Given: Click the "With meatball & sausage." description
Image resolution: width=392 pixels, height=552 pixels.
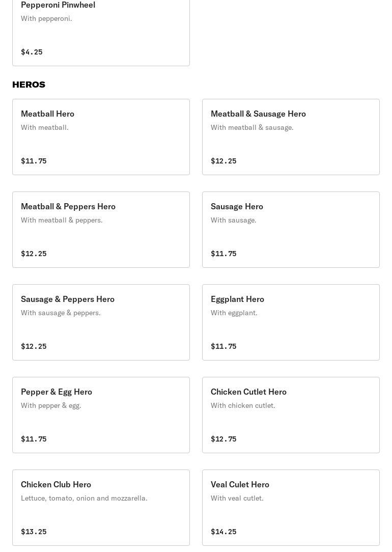Looking at the screenshot, I should click(252, 127).
